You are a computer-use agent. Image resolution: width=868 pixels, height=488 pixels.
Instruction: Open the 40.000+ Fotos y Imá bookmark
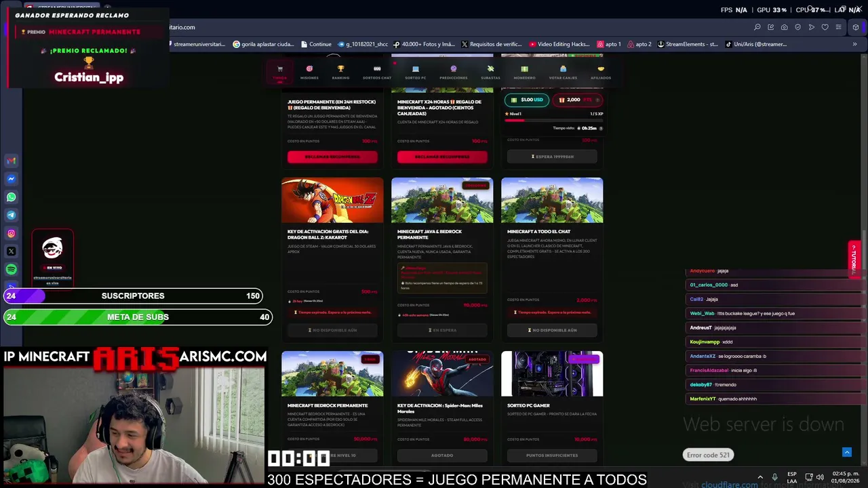[424, 44]
